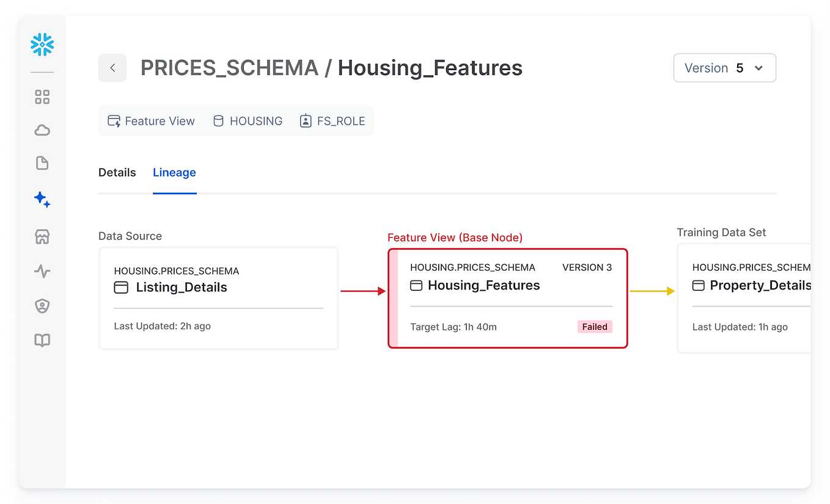Select the Property_Details training data set node
The width and height of the screenshot is (830, 504).
coord(746,298)
